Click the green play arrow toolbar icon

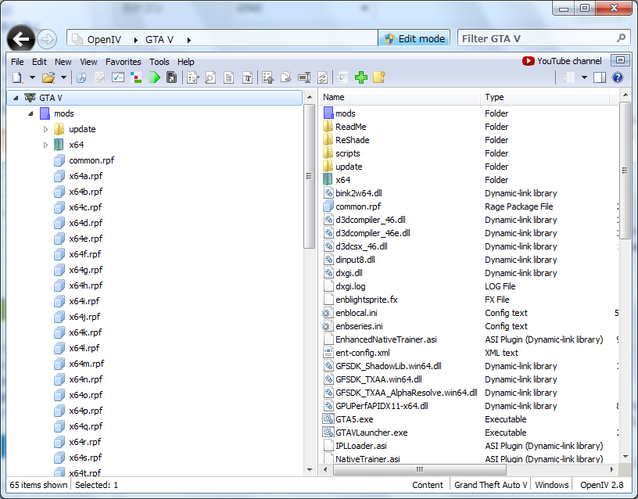pyautogui.click(x=155, y=77)
